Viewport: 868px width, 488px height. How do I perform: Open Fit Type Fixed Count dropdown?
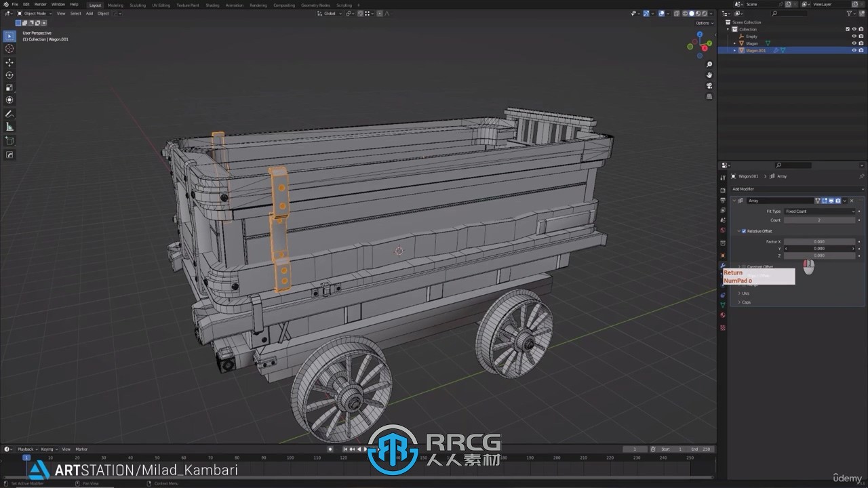(x=820, y=211)
